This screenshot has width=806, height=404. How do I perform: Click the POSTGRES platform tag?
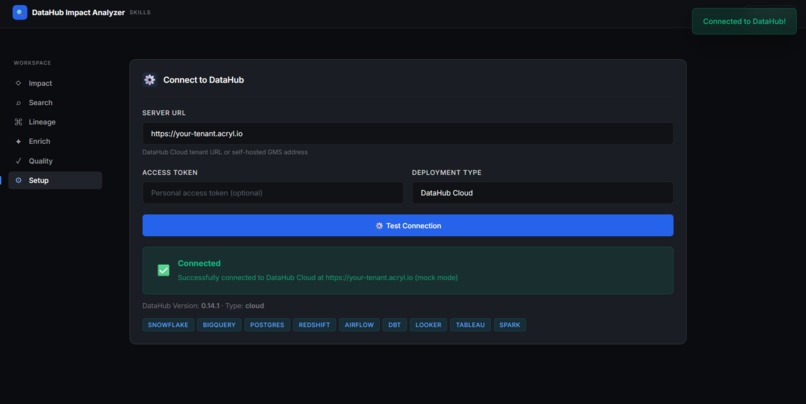coord(267,325)
